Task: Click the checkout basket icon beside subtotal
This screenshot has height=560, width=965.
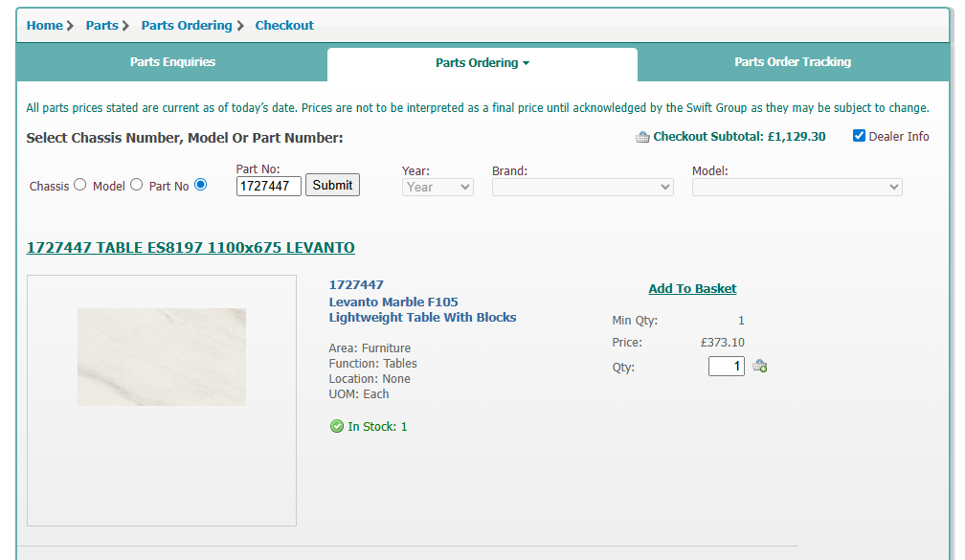Action: 642,137
